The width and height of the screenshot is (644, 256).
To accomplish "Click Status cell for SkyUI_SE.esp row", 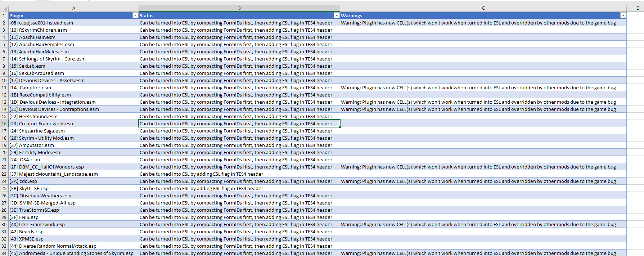I will (239, 188).
